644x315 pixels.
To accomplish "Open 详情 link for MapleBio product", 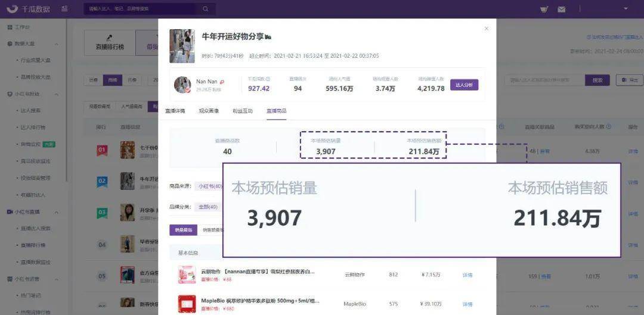I will (x=467, y=304).
